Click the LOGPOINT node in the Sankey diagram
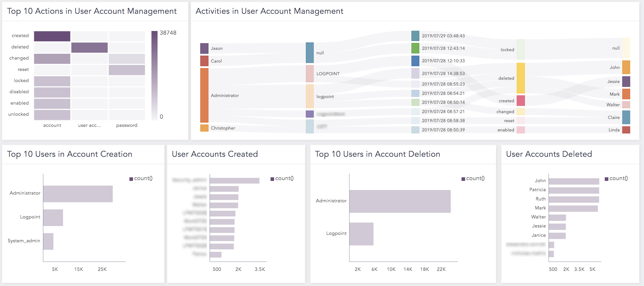Viewport: 644px width, 286px height. tap(309, 73)
